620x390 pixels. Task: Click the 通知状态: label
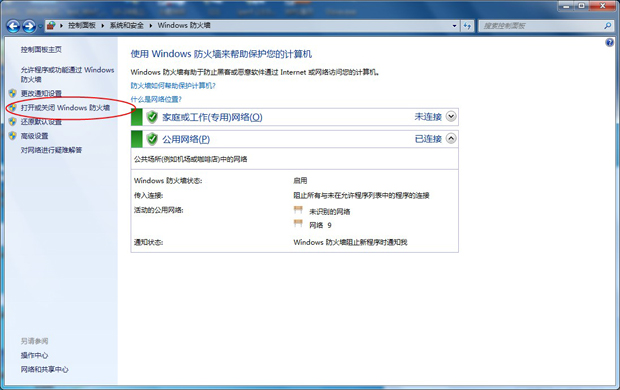(148, 242)
